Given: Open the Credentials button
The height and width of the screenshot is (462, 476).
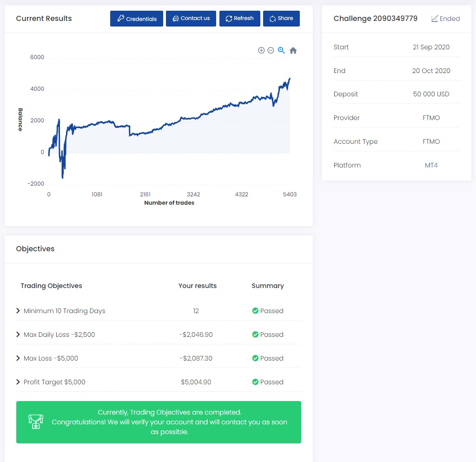Looking at the screenshot, I should click(137, 19).
